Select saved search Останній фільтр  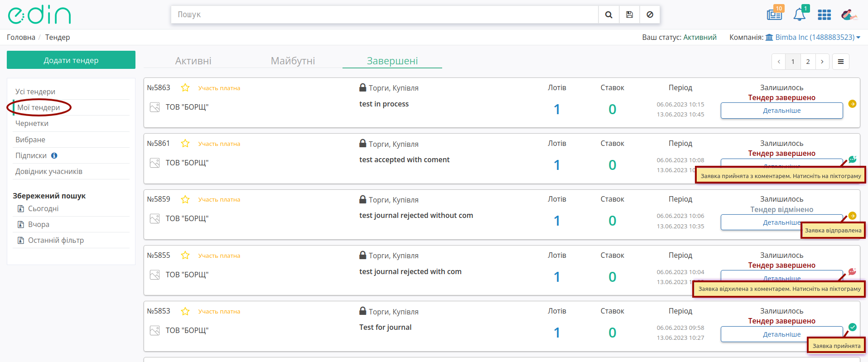pyautogui.click(x=56, y=240)
